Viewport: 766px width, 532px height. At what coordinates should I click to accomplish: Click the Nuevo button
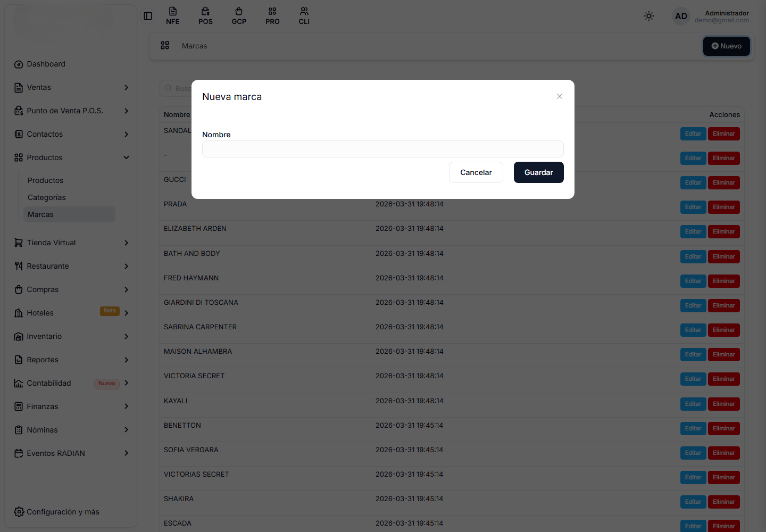pos(727,46)
